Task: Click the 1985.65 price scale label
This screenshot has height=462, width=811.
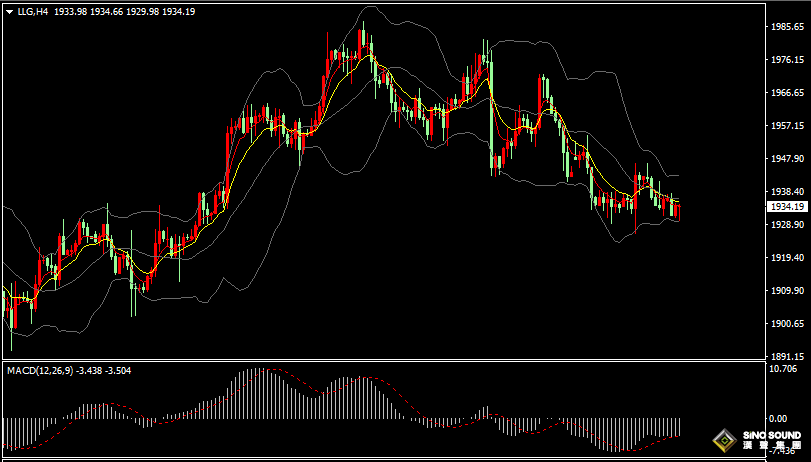Action: click(x=785, y=27)
